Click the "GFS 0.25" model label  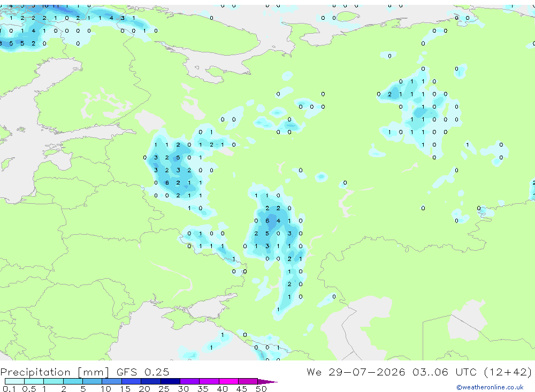click(143, 372)
